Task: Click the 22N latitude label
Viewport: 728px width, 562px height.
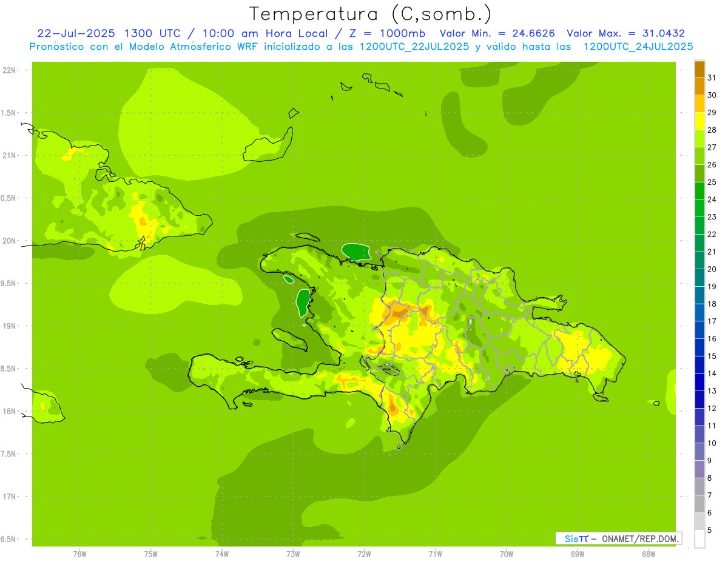Action: click(10, 70)
